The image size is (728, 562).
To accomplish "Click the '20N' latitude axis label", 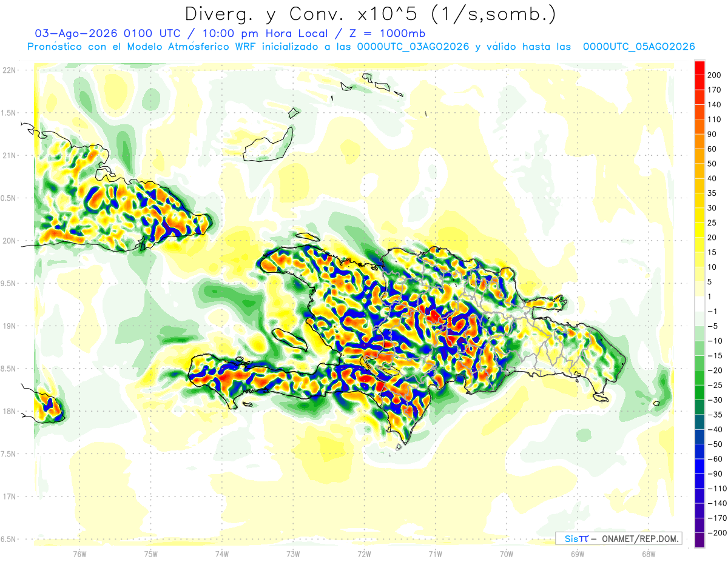I will (x=9, y=241).
